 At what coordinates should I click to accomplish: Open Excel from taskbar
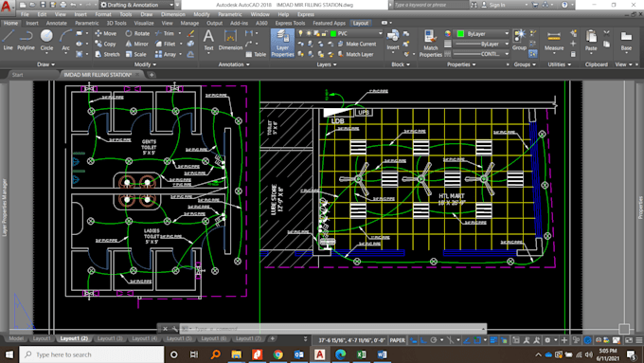point(362,354)
